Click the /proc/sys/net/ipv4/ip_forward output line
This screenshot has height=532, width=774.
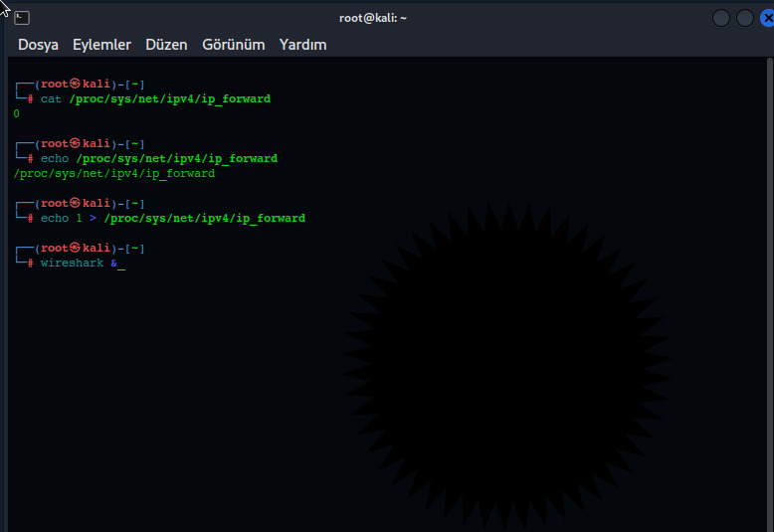pos(114,174)
